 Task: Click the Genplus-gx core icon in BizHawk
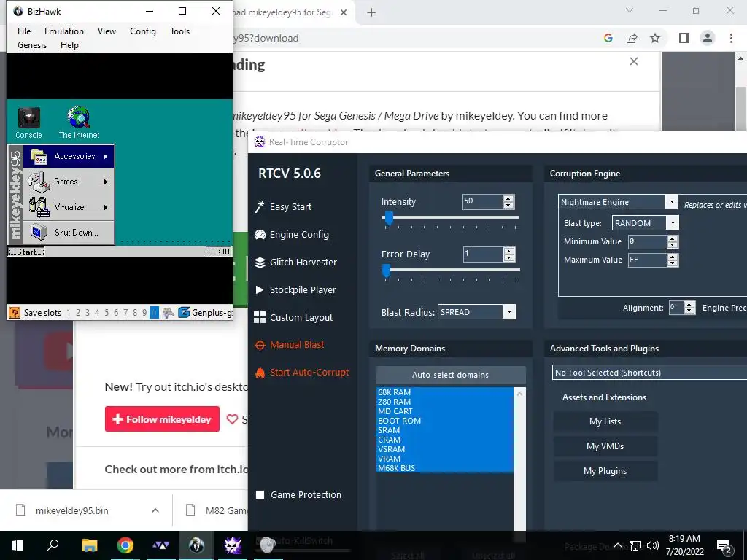pyautogui.click(x=183, y=312)
